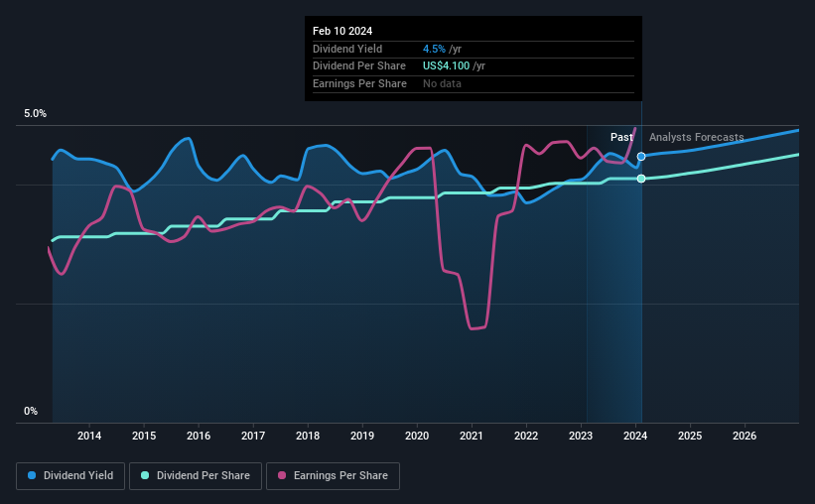Click the teal Dividend Per Share data point marker
The image size is (815, 504).
[641, 179]
